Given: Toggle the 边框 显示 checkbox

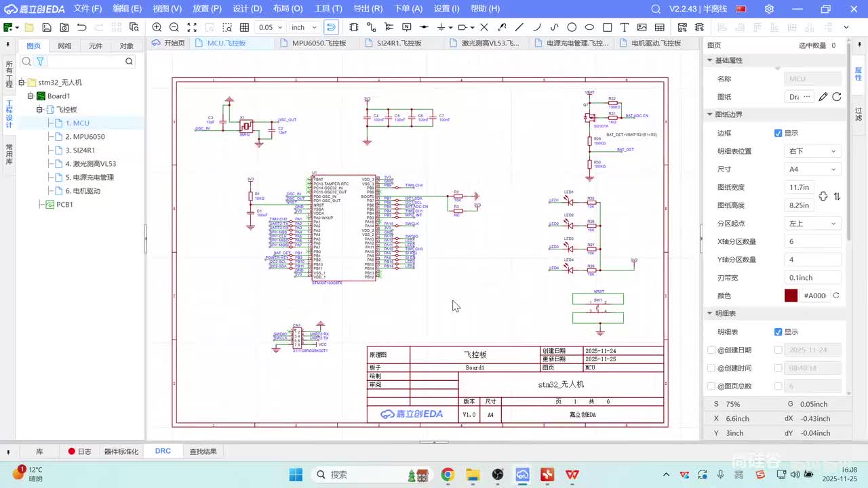Looking at the screenshot, I should [778, 133].
